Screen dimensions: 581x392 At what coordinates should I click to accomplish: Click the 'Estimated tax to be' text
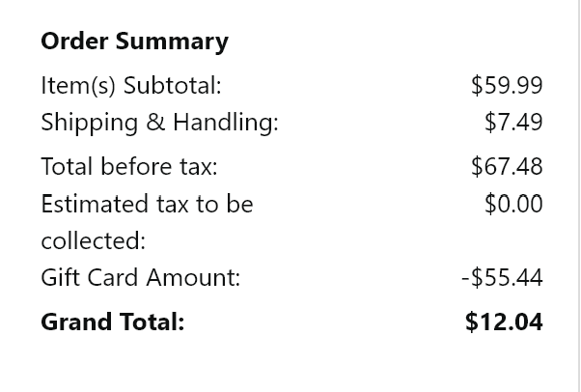coord(147,204)
